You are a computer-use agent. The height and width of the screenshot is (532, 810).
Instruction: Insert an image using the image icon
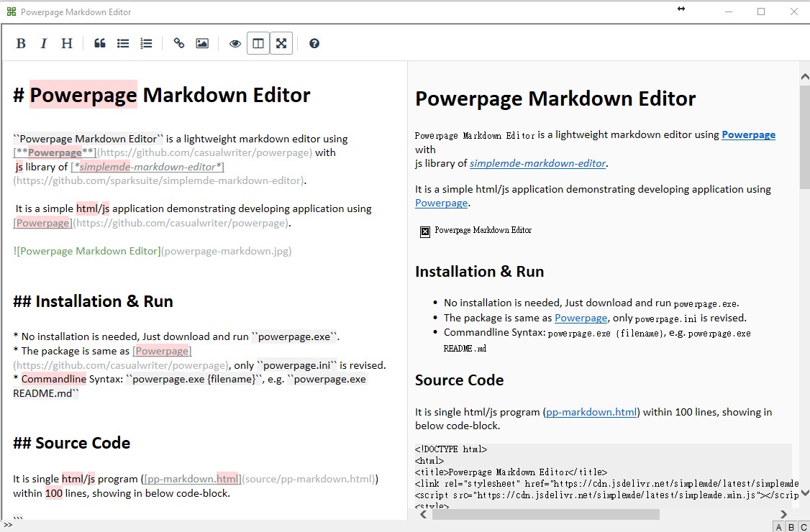tap(202, 43)
